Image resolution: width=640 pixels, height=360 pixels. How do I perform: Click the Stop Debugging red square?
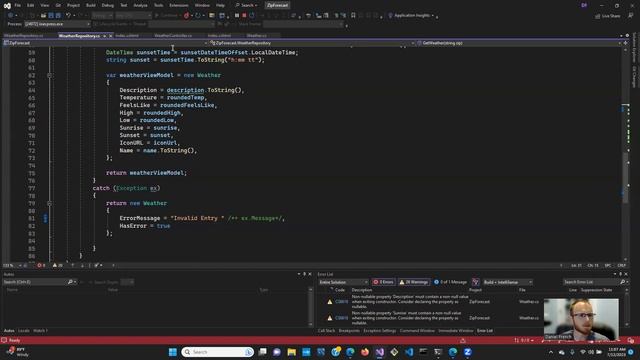244,16
